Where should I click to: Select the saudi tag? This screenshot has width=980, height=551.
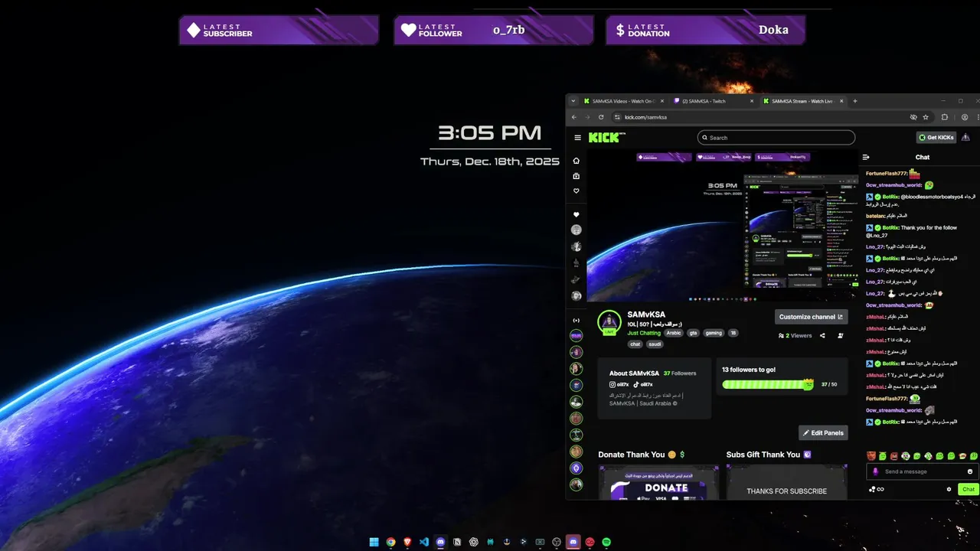pos(655,344)
